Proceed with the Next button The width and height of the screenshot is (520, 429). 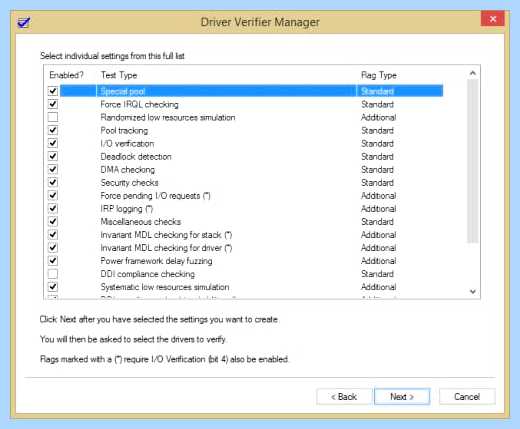(x=402, y=397)
